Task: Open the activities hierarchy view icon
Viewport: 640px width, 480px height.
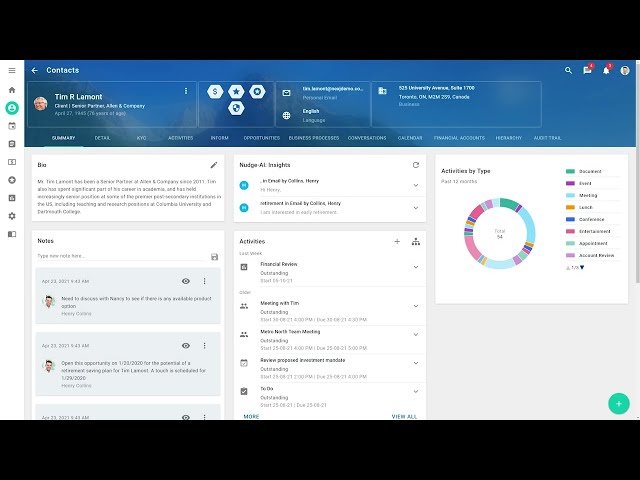Action: pos(416,241)
